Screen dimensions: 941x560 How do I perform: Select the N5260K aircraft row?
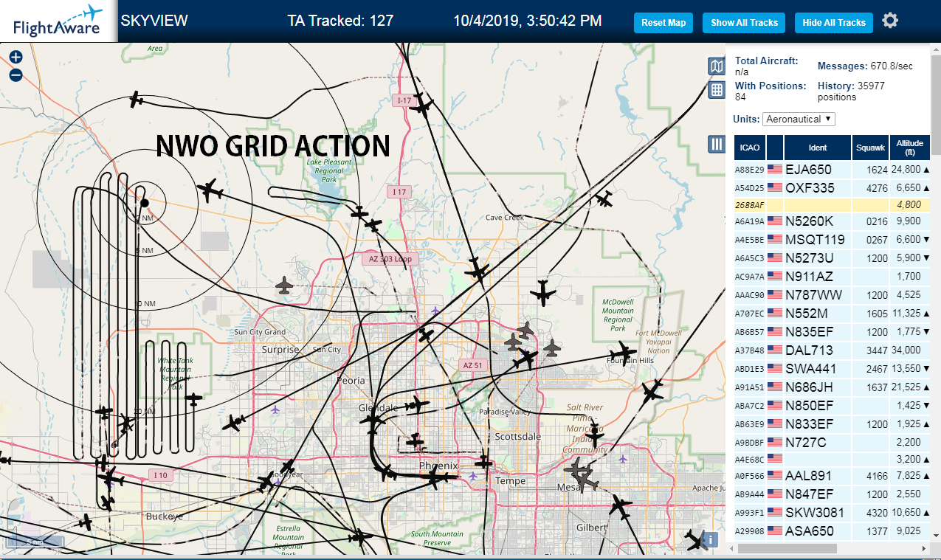[x=833, y=221]
